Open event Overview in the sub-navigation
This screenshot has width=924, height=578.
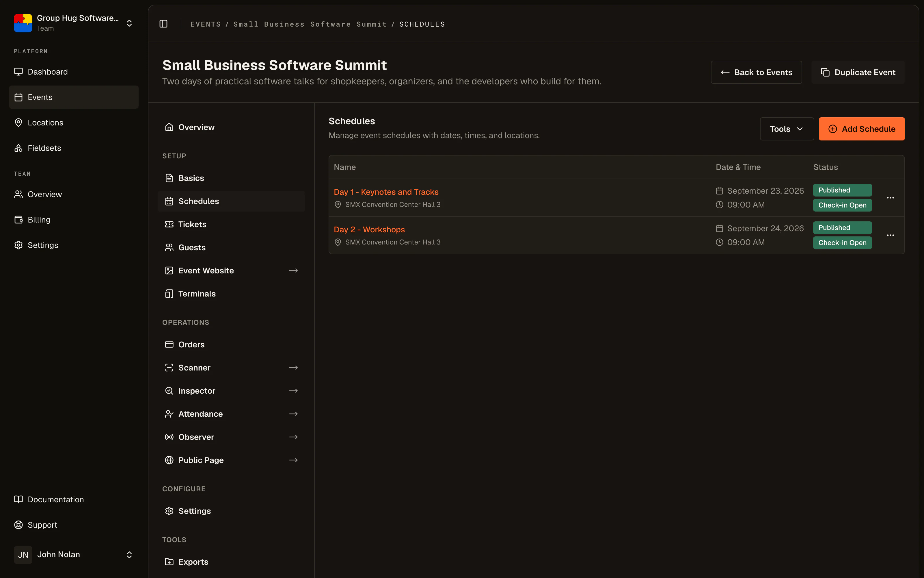[231, 127]
